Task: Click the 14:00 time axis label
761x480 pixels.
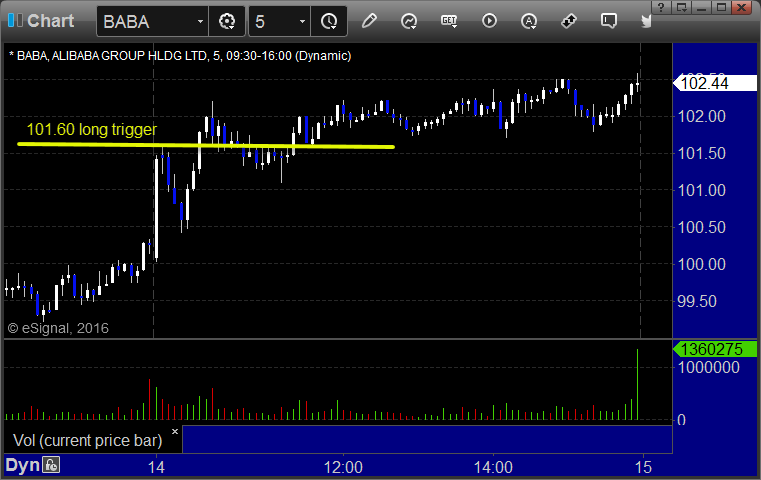Action: pyautogui.click(x=493, y=467)
